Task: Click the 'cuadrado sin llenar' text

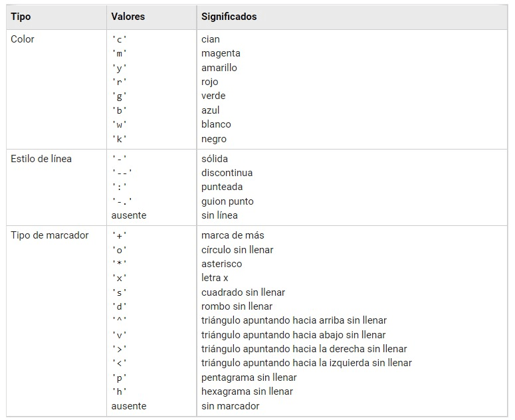Action: pos(243,292)
